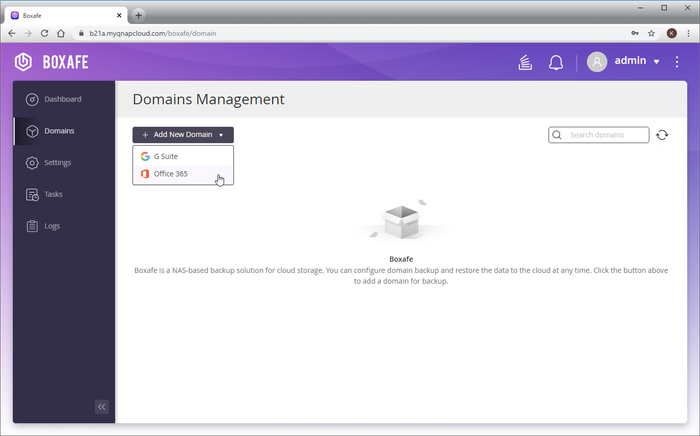Click the Search domains field
The height and width of the screenshot is (436, 700).
point(599,135)
